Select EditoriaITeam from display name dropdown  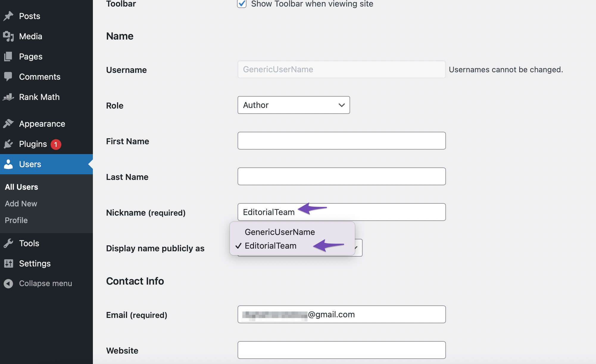coord(270,246)
